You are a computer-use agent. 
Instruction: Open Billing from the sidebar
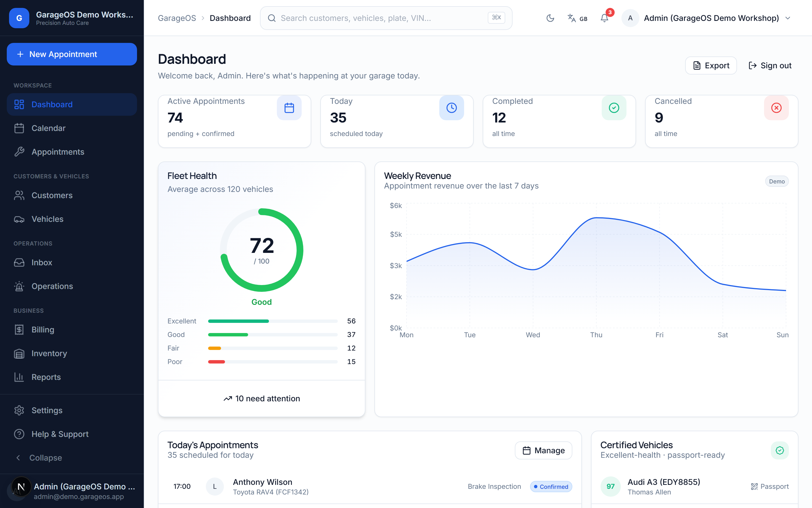point(72,330)
